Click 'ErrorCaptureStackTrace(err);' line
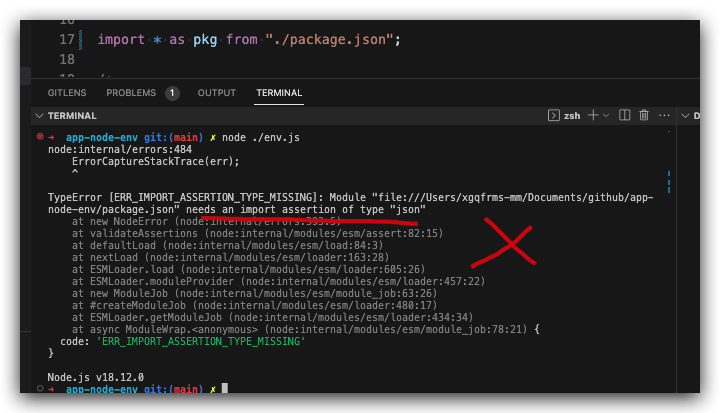 (156, 161)
